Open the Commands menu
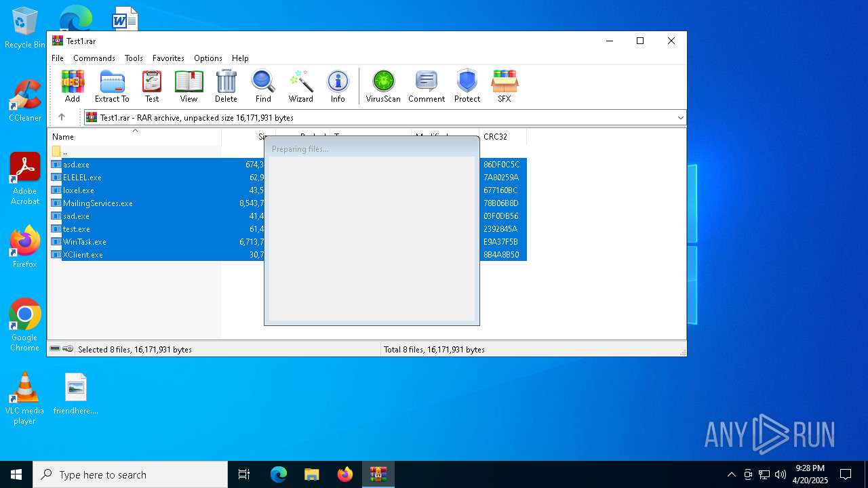Screen dimensions: 868x488 coord(94,58)
